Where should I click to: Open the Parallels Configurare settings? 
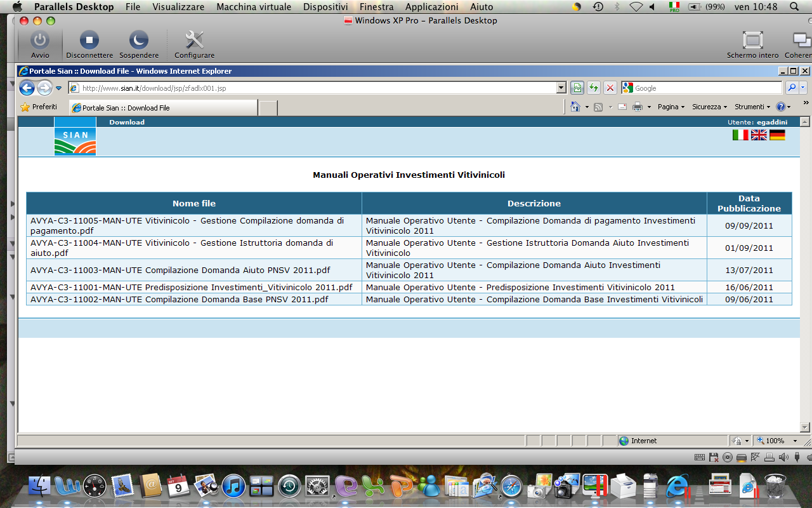pyautogui.click(x=194, y=45)
